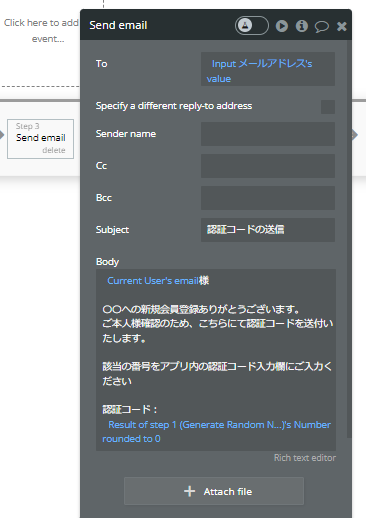Edit the Subject field text
366x518 pixels.
pyautogui.click(x=268, y=230)
